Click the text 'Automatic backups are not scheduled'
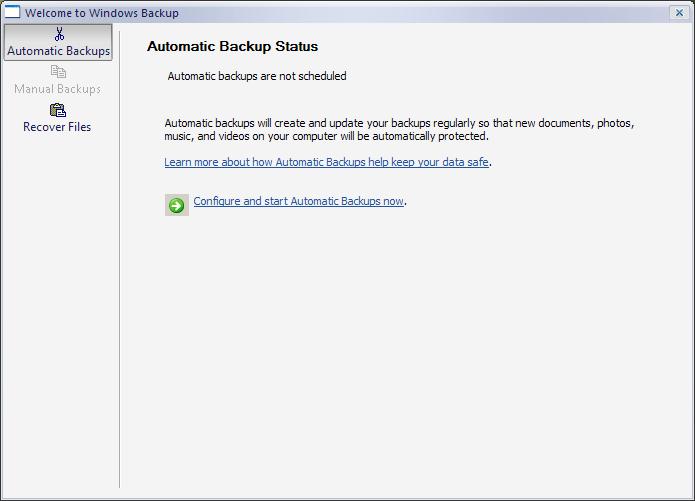Viewport: 695px width, 501px height. pyautogui.click(x=257, y=76)
